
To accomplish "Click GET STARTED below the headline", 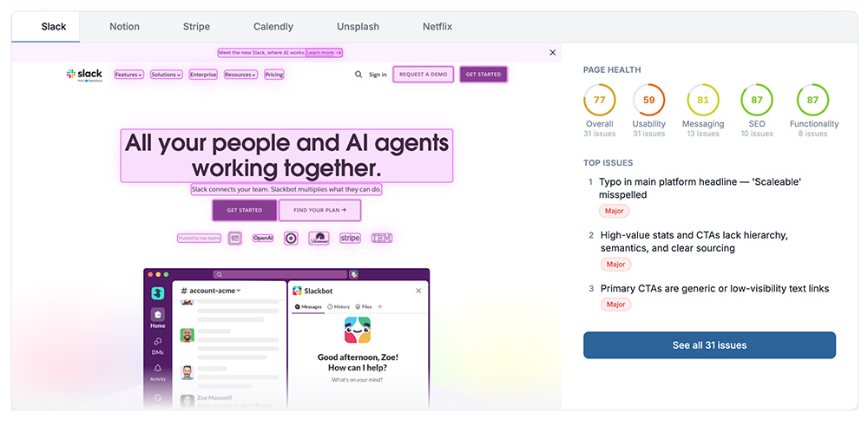I will pyautogui.click(x=245, y=210).
